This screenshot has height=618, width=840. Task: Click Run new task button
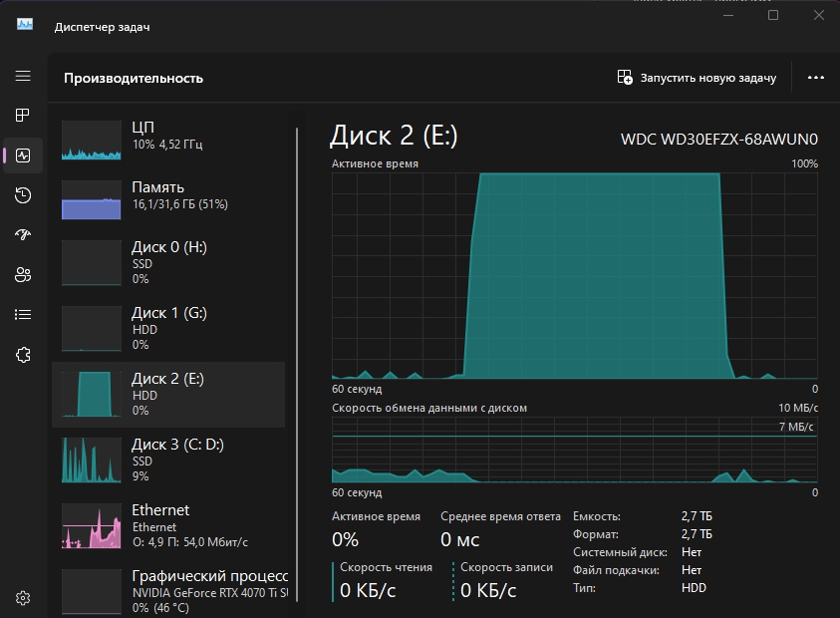coord(697,78)
